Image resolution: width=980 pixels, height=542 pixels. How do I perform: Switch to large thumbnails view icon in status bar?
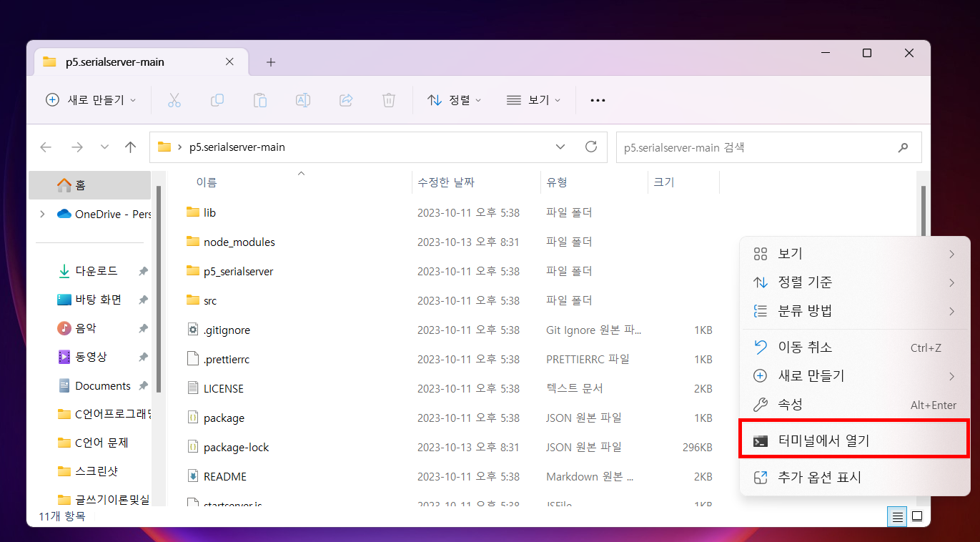point(917,516)
